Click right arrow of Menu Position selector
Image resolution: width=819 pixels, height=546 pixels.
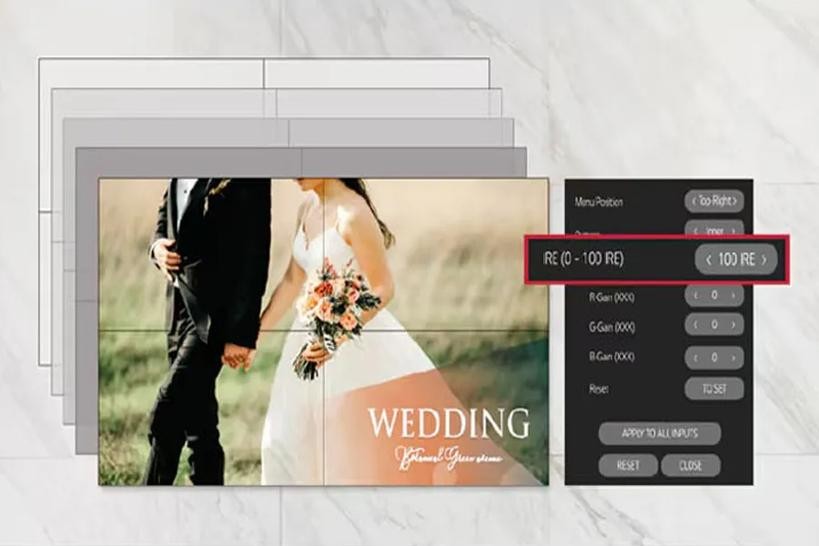coord(736,201)
